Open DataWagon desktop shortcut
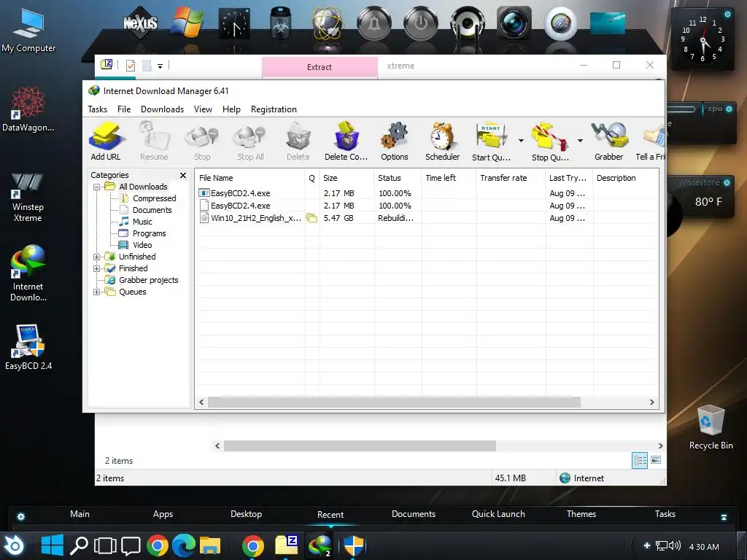747x560 pixels. pos(28,109)
